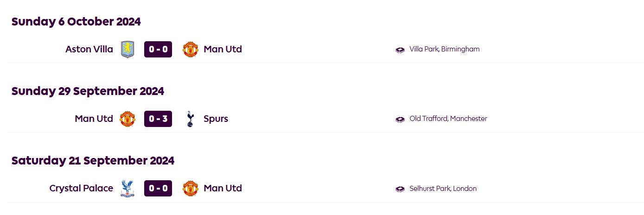Select the Villa Park, Birmingham venue text
Viewport: 644px width, 215px height.
coord(444,49)
